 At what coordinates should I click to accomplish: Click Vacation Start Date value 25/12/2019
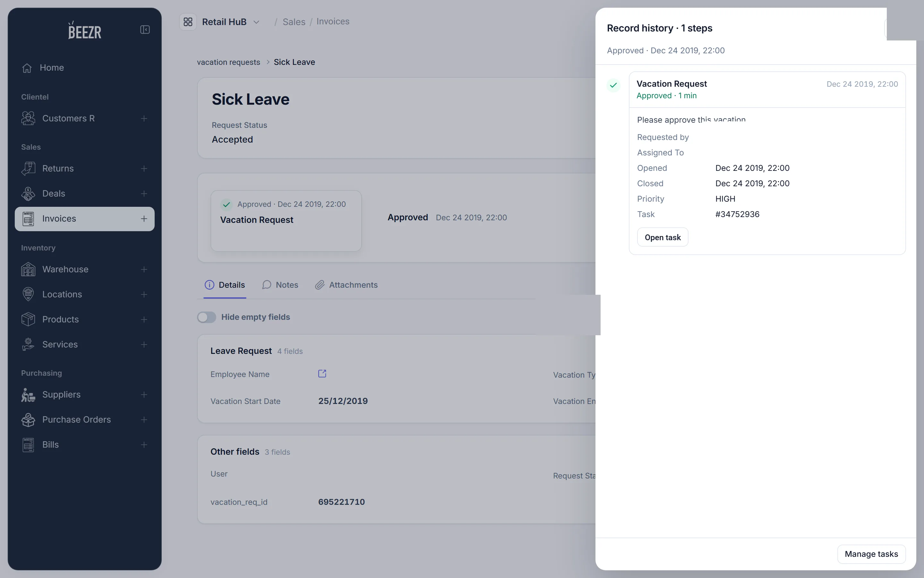tap(343, 401)
